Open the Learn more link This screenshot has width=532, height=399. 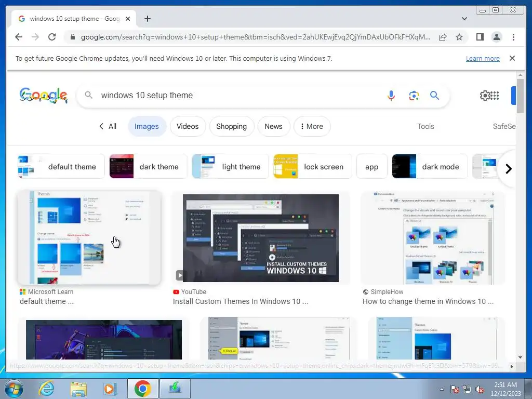pyautogui.click(x=483, y=58)
